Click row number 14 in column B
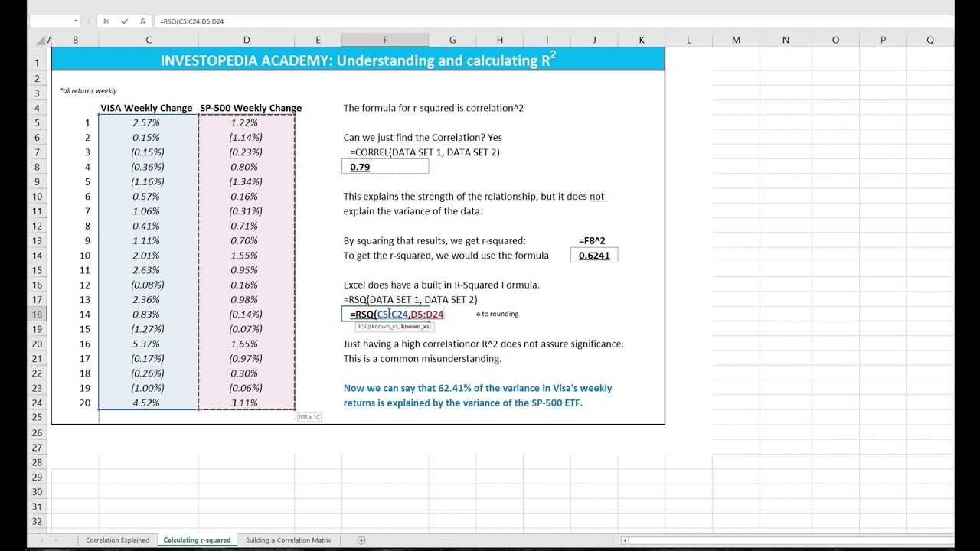The image size is (980, 551). click(x=84, y=315)
